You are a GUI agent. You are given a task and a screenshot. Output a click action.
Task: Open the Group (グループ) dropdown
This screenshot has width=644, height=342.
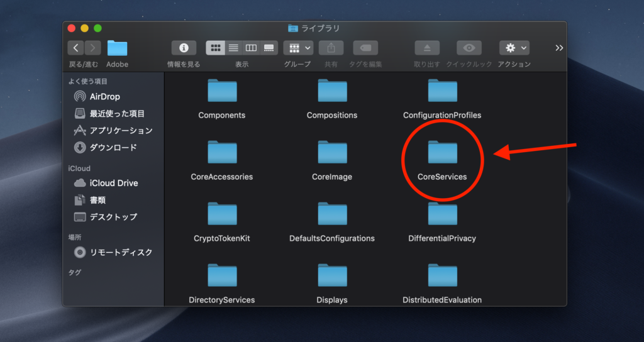(299, 48)
